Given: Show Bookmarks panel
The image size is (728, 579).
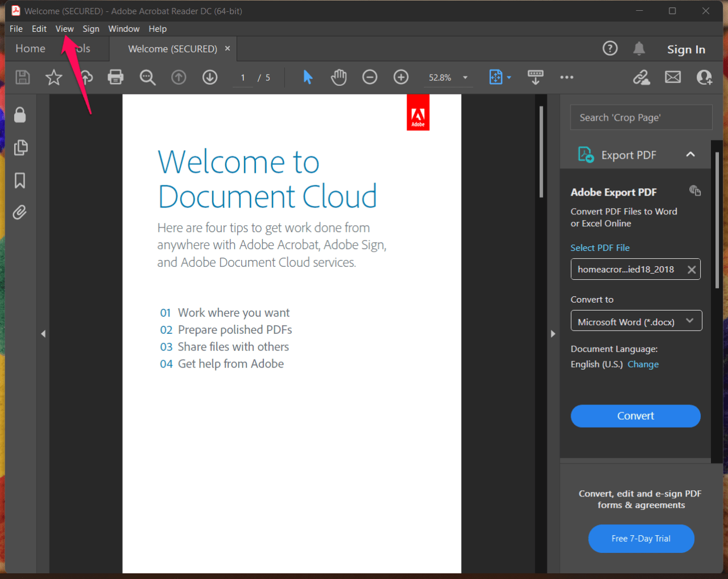Looking at the screenshot, I should pyautogui.click(x=20, y=180).
